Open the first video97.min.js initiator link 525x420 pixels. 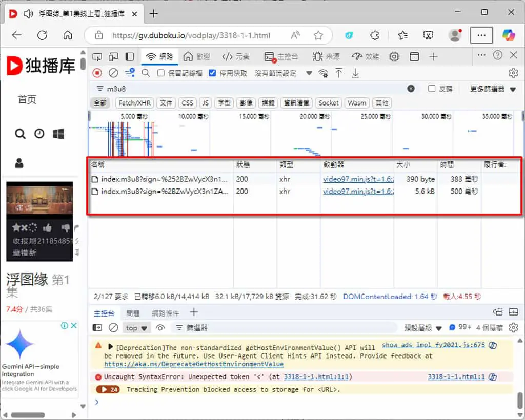click(x=358, y=179)
